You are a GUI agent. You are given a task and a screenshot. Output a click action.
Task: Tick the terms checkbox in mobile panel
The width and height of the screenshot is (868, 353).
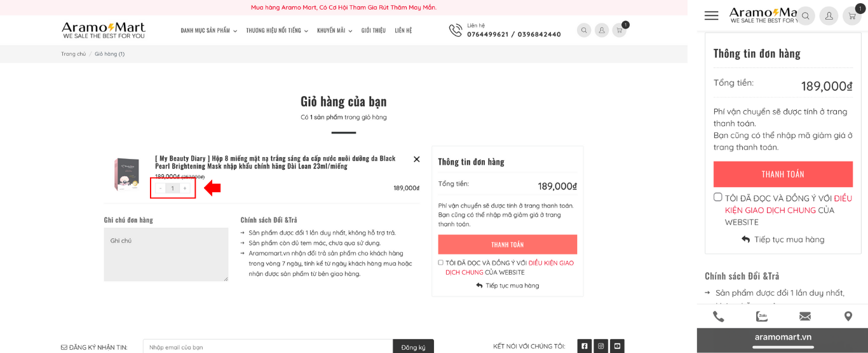pos(717,197)
